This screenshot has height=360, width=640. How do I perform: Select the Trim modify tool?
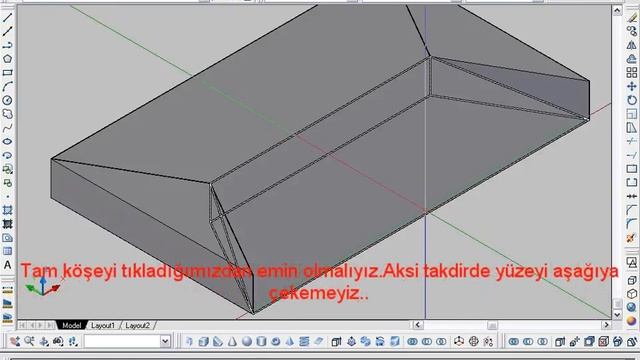coord(632,142)
